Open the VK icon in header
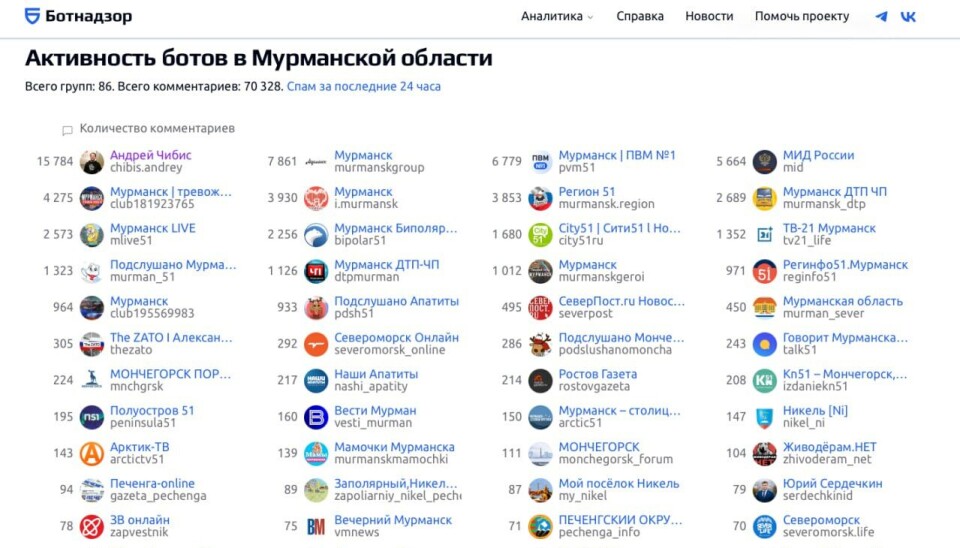 click(x=908, y=16)
